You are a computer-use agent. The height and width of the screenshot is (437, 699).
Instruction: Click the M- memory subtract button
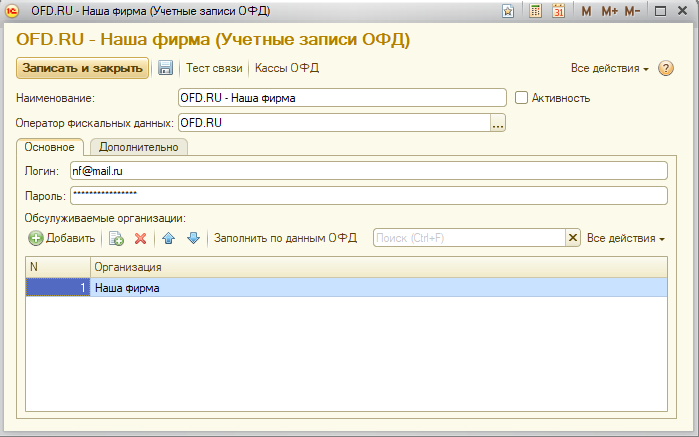coord(632,11)
